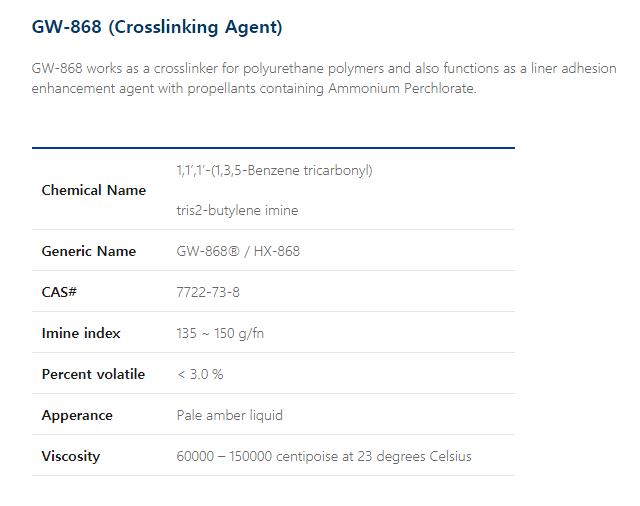Select the CAS# row label
This screenshot has width=640, height=506.
coord(60,292)
